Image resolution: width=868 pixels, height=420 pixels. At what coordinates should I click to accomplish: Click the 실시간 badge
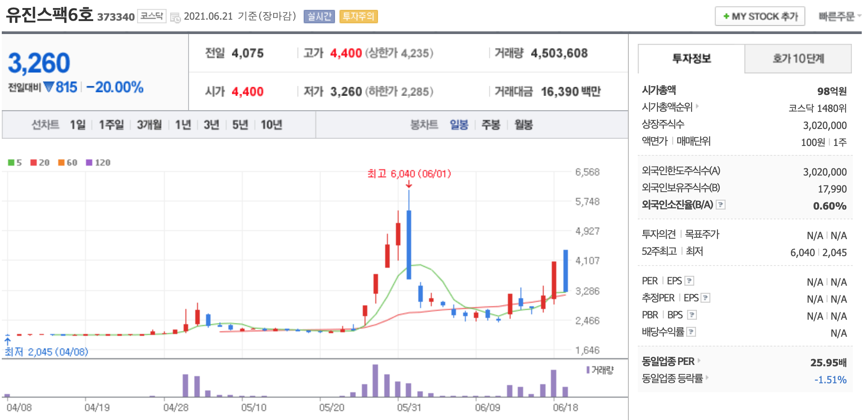[x=319, y=17]
